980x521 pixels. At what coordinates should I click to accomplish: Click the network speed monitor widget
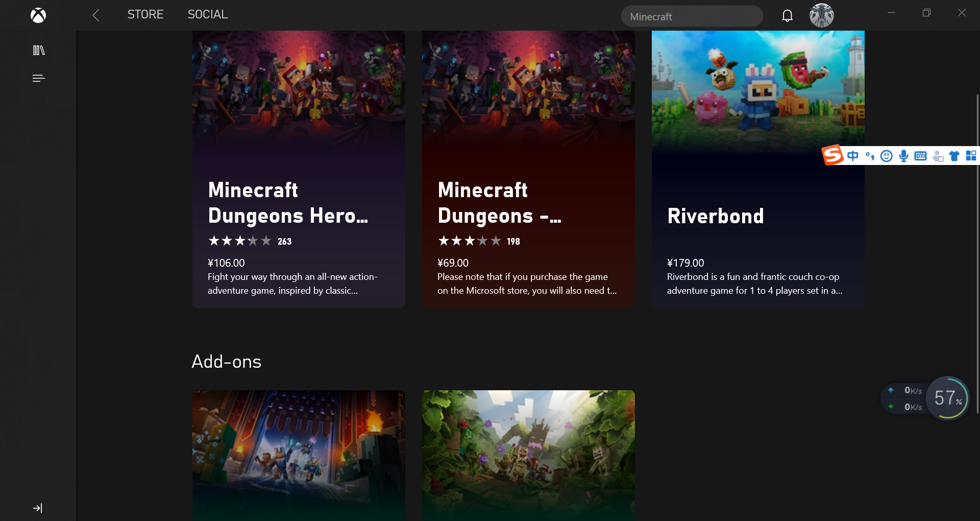pyautogui.click(x=905, y=398)
